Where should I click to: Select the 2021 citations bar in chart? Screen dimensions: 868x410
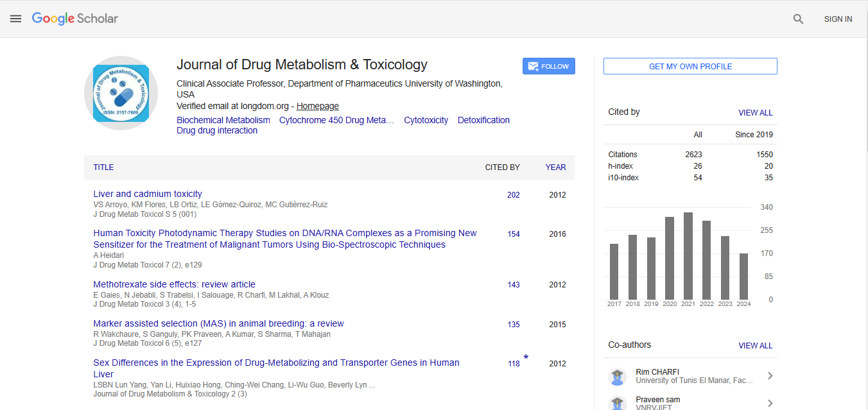pos(688,255)
